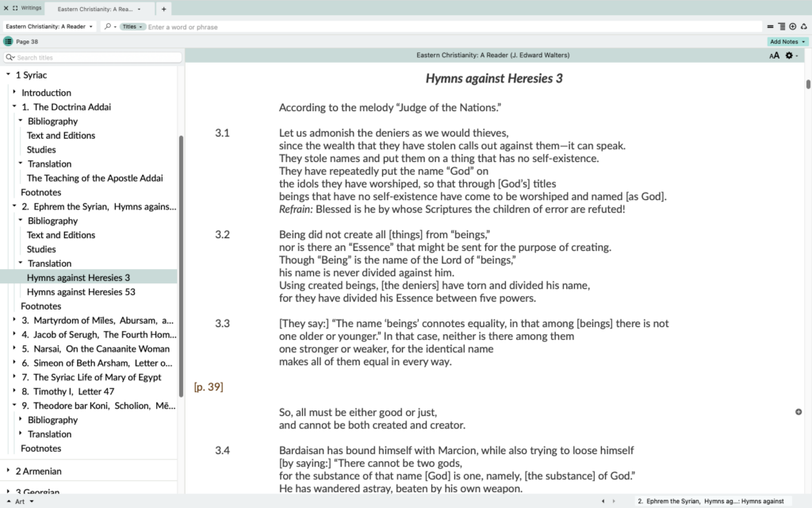The image size is (812, 508).
Task: Click the table of contents icon beside Page 38
Action: [x=8, y=41]
